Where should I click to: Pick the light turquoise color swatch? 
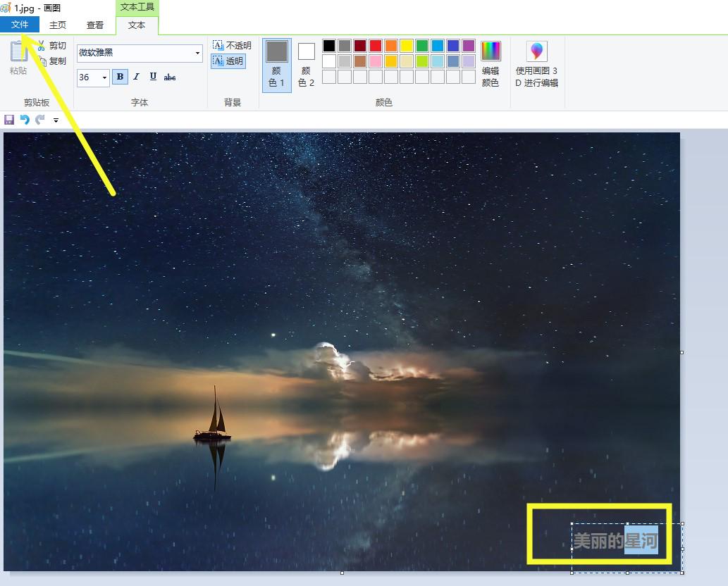[438, 61]
